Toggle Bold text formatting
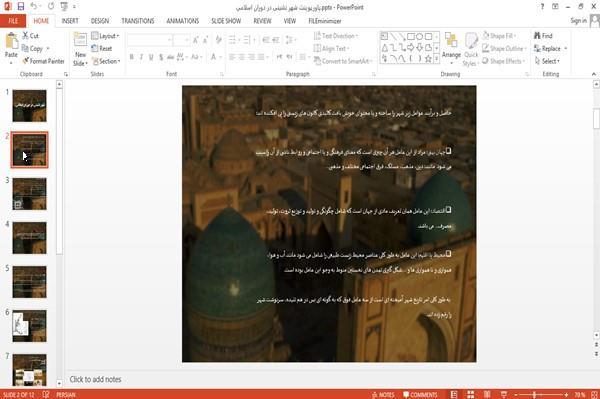 click(132, 57)
